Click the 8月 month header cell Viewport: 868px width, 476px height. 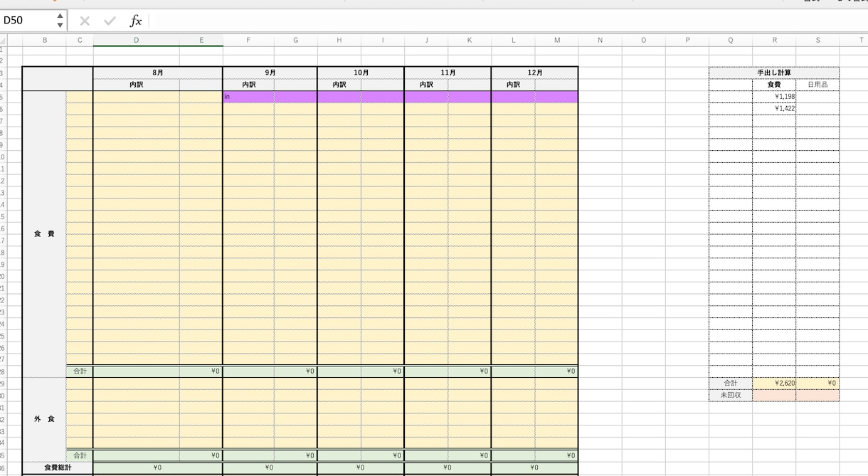click(x=158, y=73)
